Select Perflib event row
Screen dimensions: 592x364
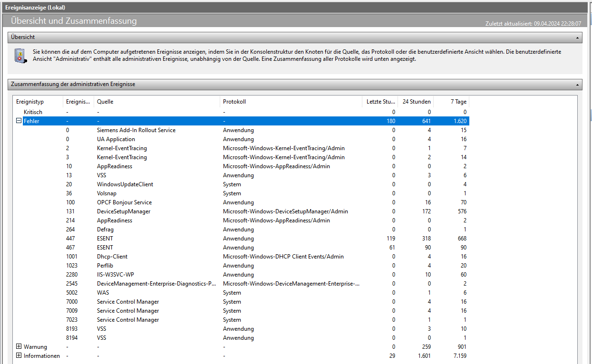click(242, 266)
